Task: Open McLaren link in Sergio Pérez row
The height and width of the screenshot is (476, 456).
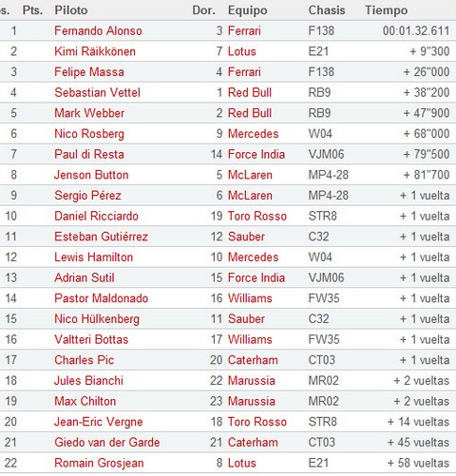Action: (x=250, y=196)
